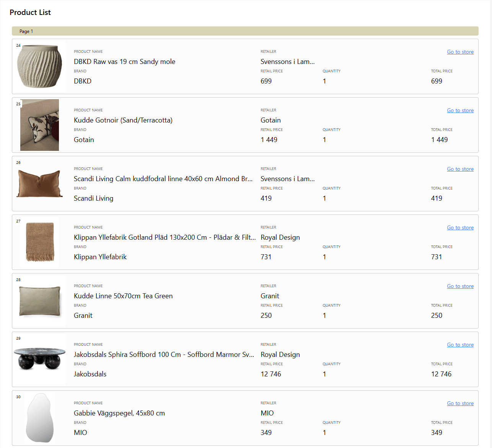Click the Page 1 header bar

(245, 31)
